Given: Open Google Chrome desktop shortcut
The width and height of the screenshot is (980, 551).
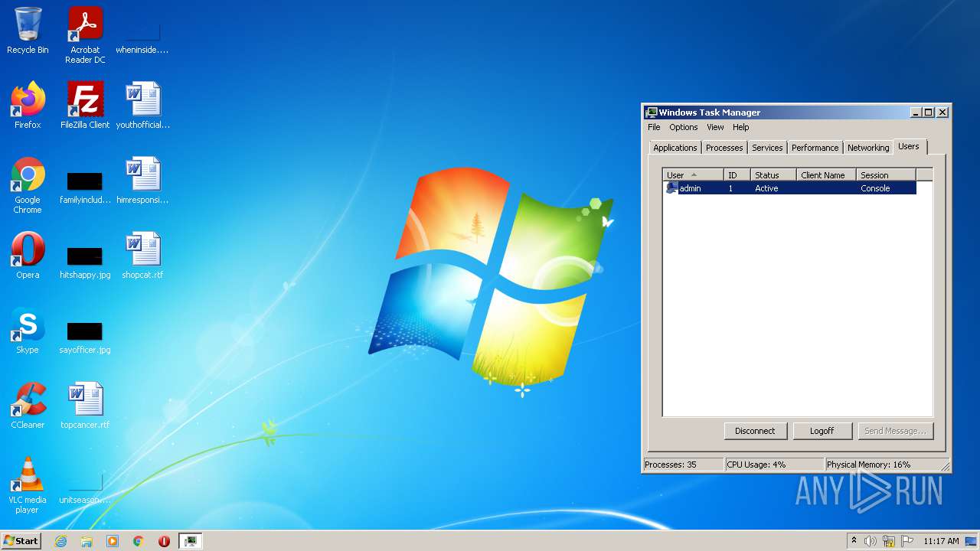Looking at the screenshot, I should point(28,186).
